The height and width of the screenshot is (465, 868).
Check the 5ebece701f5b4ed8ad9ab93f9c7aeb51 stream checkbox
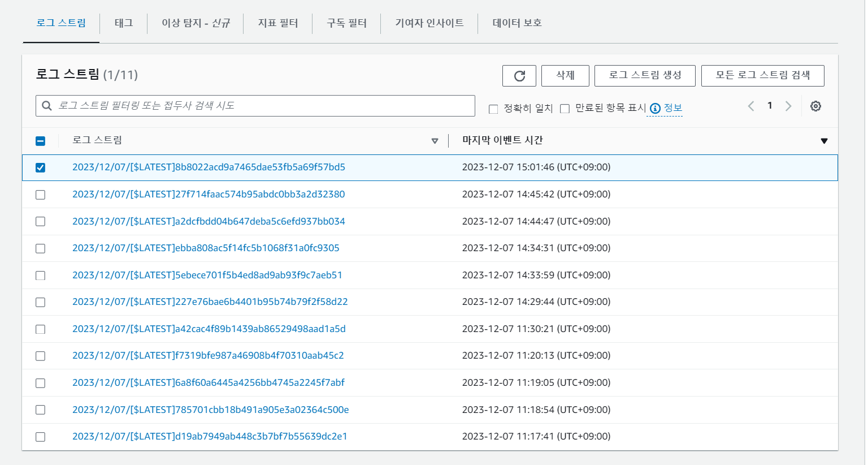click(40, 275)
